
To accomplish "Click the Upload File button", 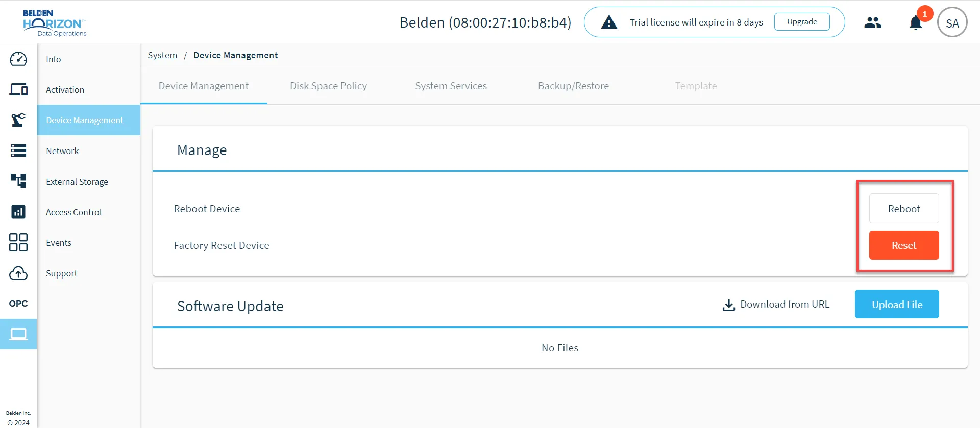I will point(897,304).
